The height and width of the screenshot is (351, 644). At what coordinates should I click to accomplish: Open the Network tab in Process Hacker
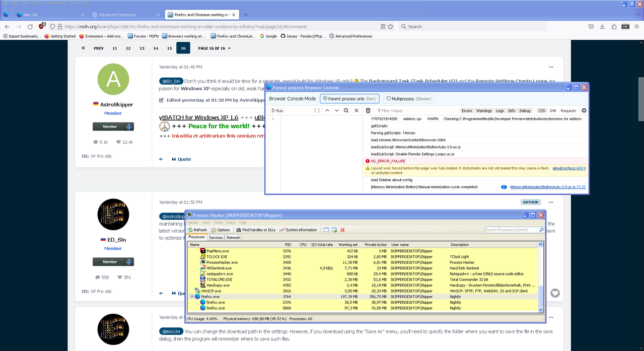click(x=233, y=237)
